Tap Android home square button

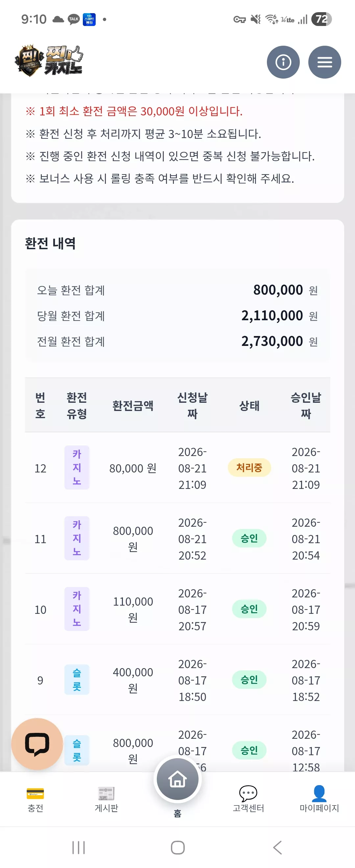pos(177,847)
